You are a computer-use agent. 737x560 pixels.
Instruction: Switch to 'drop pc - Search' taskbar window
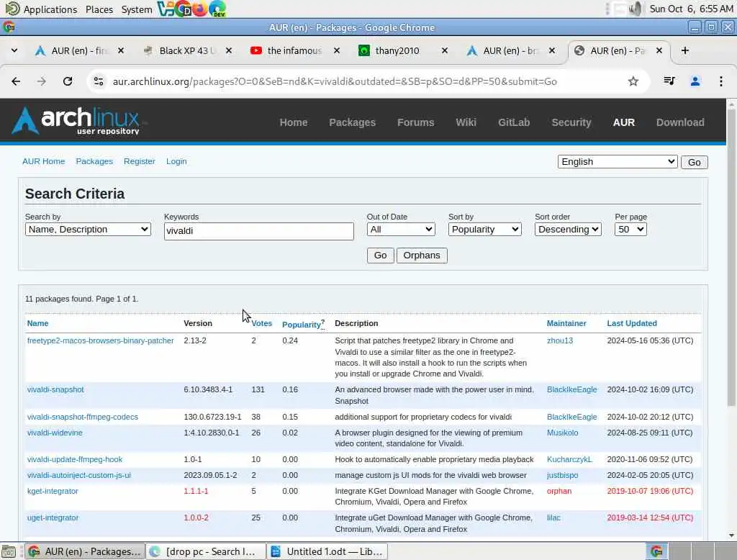205,551
